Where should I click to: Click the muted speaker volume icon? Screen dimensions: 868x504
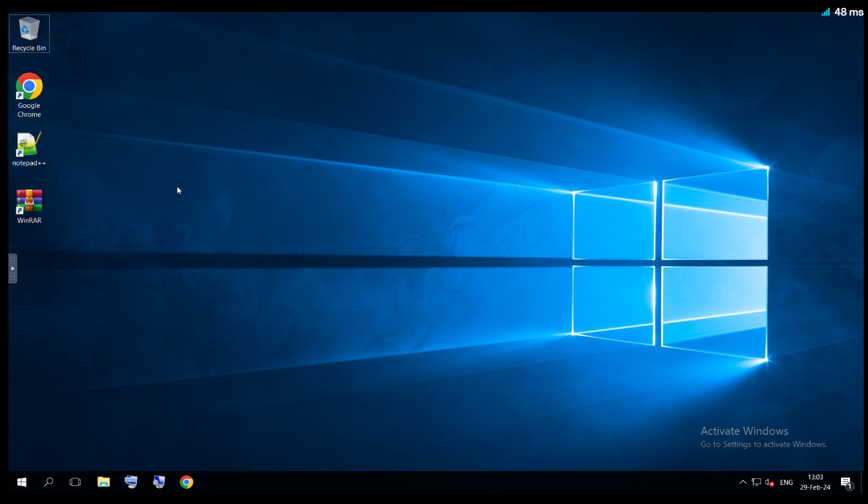770,482
